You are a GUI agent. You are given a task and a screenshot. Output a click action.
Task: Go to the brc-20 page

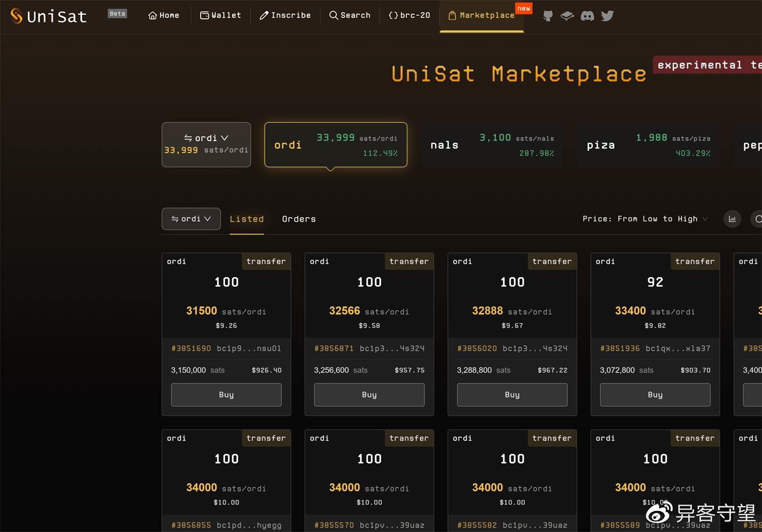click(x=409, y=15)
